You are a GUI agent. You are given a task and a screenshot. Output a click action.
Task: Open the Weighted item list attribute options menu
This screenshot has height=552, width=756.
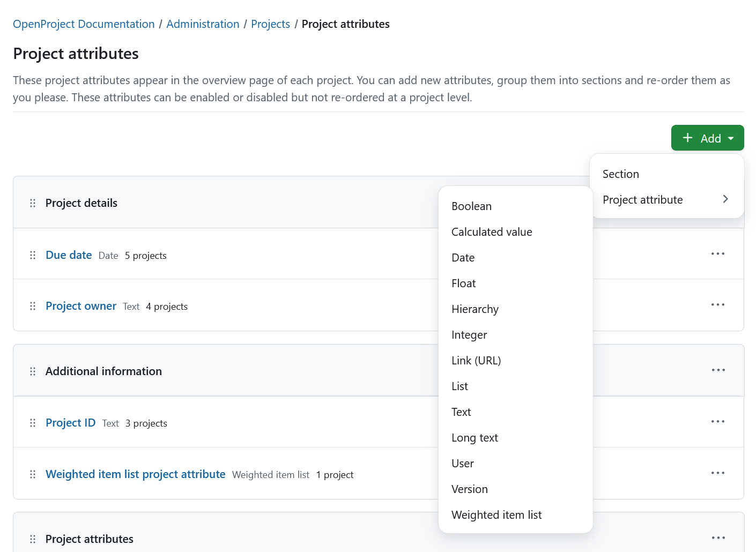click(717, 473)
